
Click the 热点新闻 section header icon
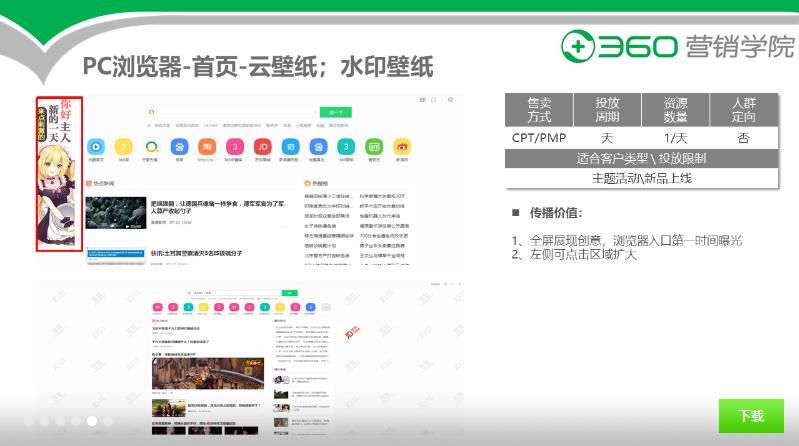pyautogui.click(x=88, y=183)
